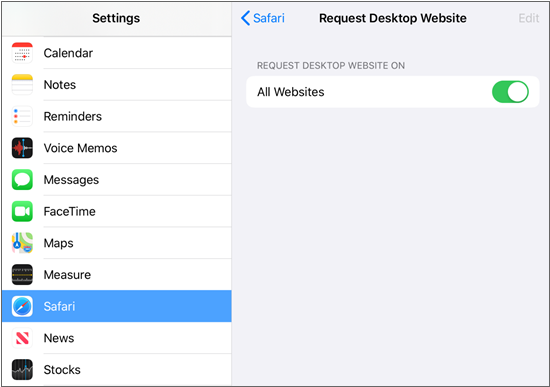Viewport: 550px width, 387px height.
Task: Tap the Stocks chart icon
Action: pos(22,369)
